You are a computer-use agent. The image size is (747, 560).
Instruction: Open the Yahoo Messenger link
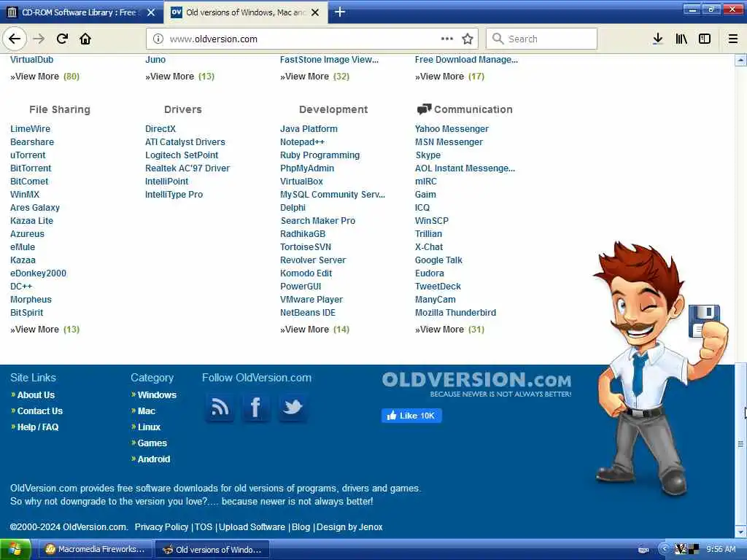[452, 129]
